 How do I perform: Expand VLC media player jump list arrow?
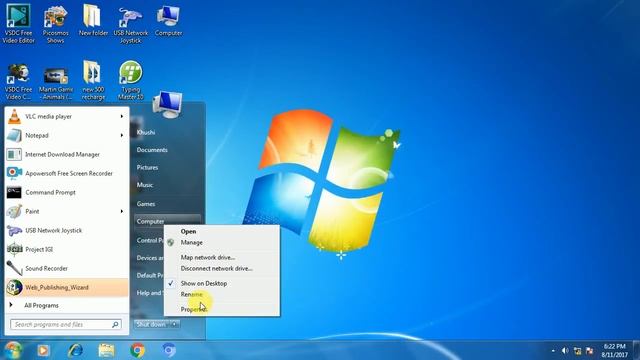[x=122, y=116]
